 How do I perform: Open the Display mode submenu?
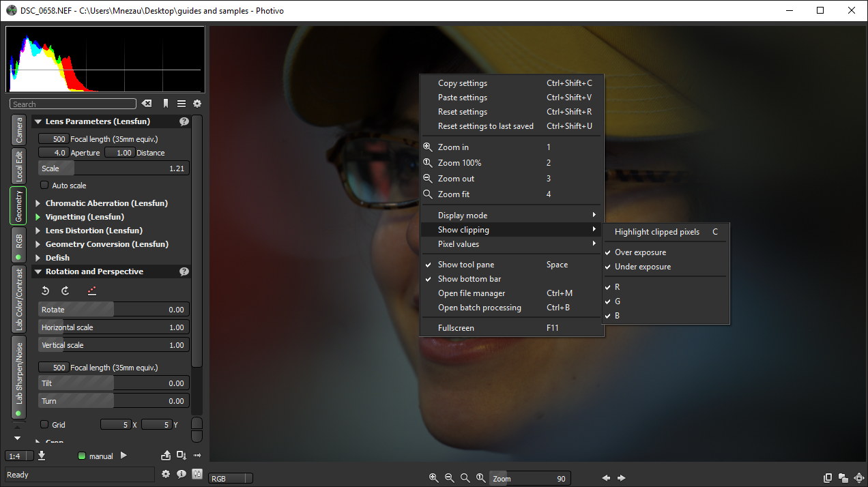[464, 215]
